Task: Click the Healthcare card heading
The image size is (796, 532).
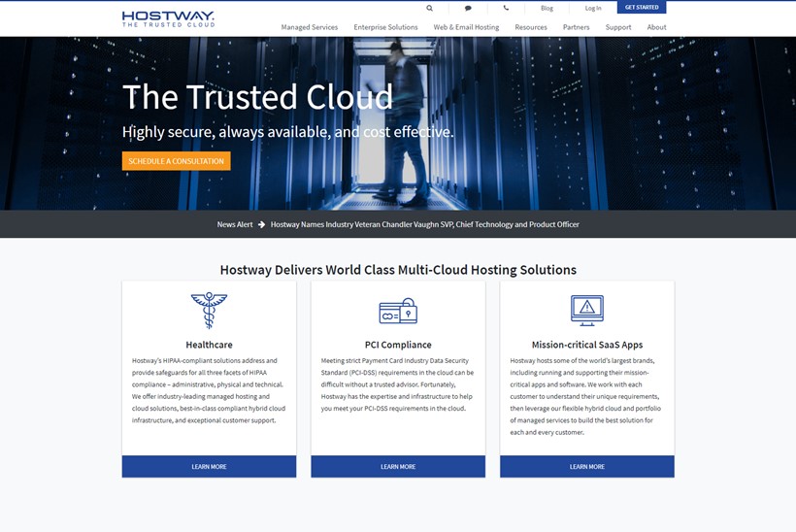Action: click(209, 345)
